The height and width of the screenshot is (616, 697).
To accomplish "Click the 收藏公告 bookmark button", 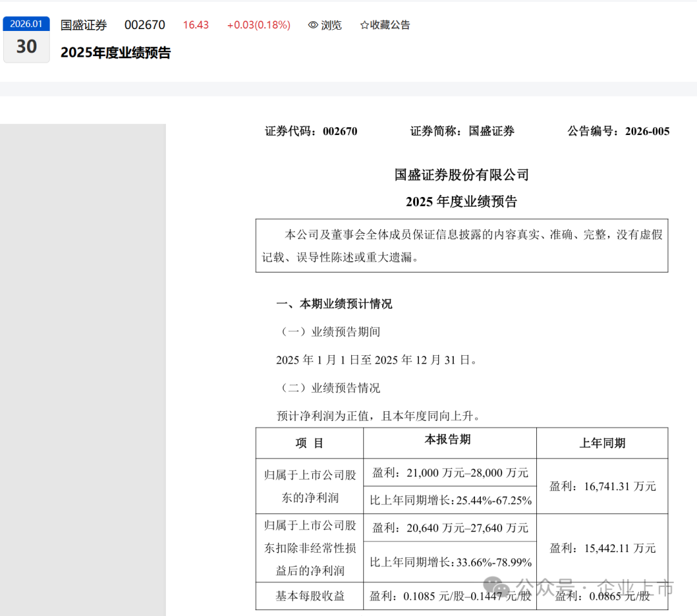I will point(385,25).
